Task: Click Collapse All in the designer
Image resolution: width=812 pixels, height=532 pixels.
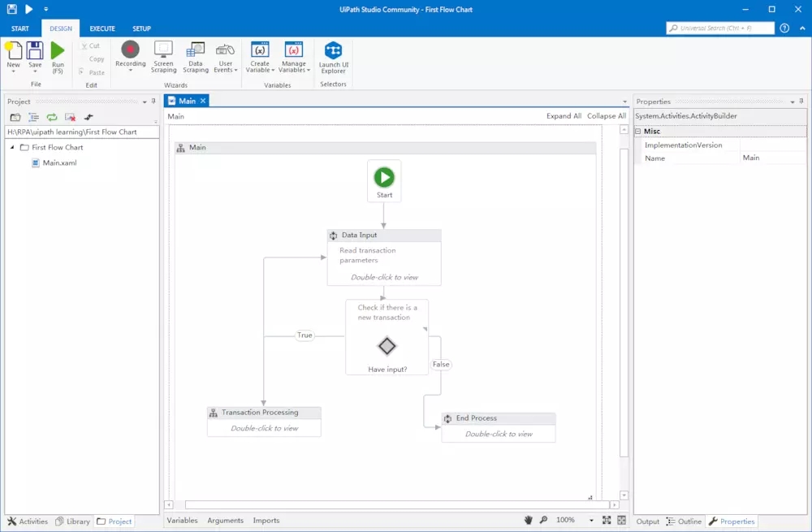Action: click(x=607, y=116)
